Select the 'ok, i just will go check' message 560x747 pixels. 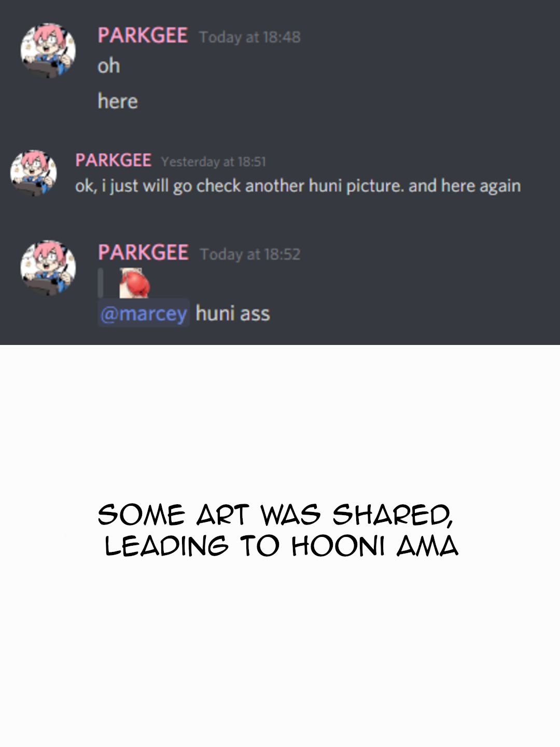(298, 186)
